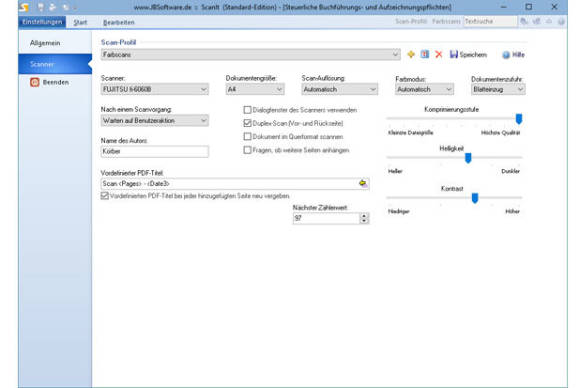Switch to the Einstellungen tab
This screenshot has height=388, width=580.
(42, 22)
